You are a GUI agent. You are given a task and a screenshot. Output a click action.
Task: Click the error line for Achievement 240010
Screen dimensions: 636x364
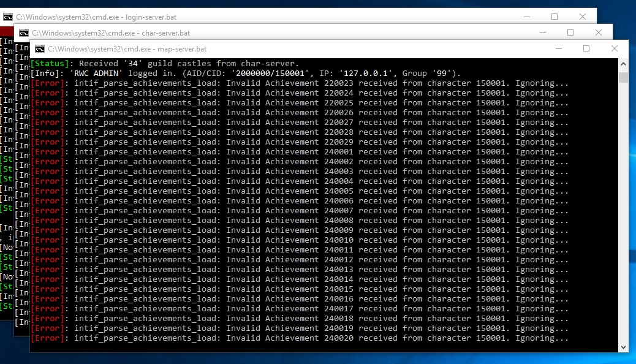point(300,240)
